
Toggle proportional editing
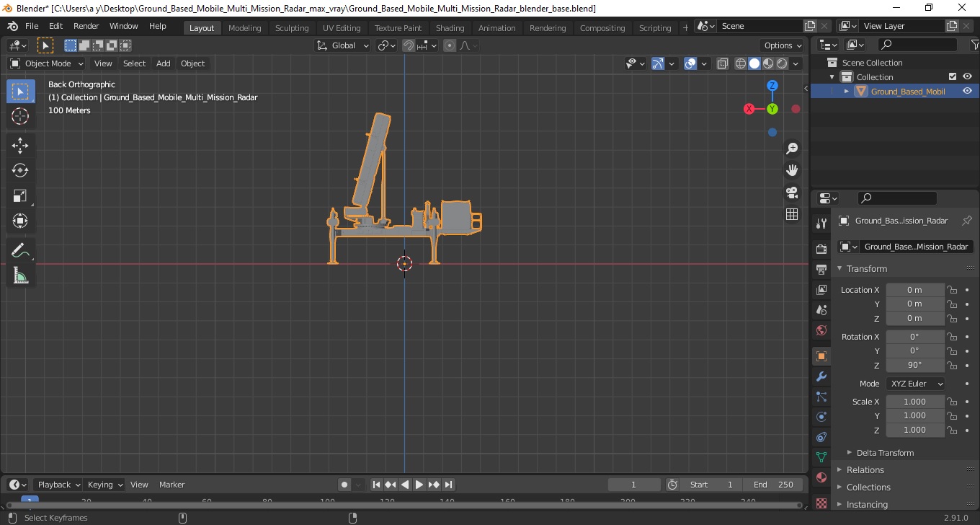pyautogui.click(x=450, y=45)
